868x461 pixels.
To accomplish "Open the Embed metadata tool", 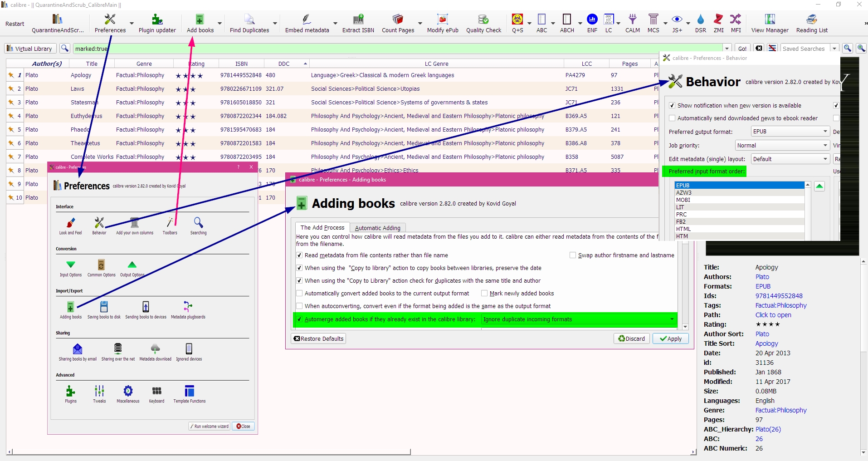I will (x=307, y=23).
